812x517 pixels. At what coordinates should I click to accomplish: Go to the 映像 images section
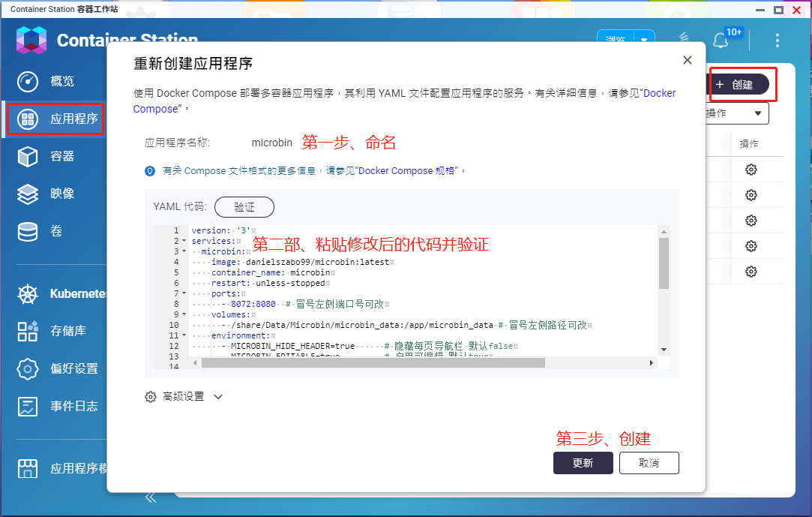coord(62,194)
